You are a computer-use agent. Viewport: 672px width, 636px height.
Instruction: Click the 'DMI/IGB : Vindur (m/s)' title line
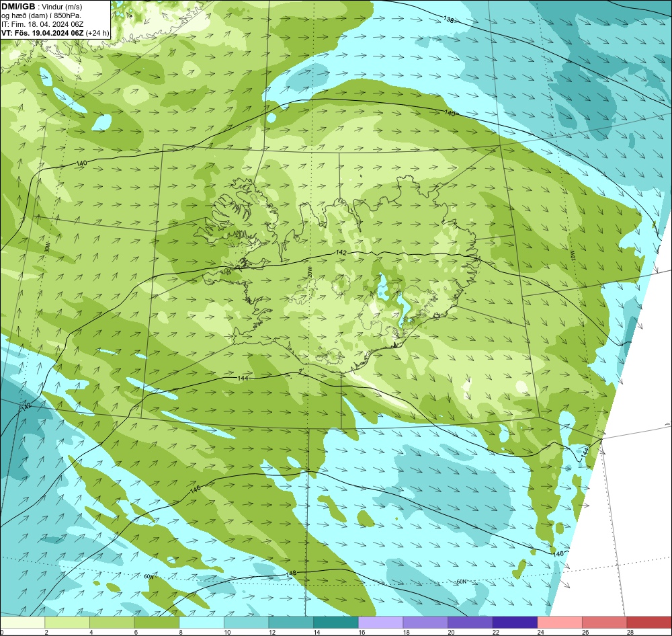coord(42,7)
